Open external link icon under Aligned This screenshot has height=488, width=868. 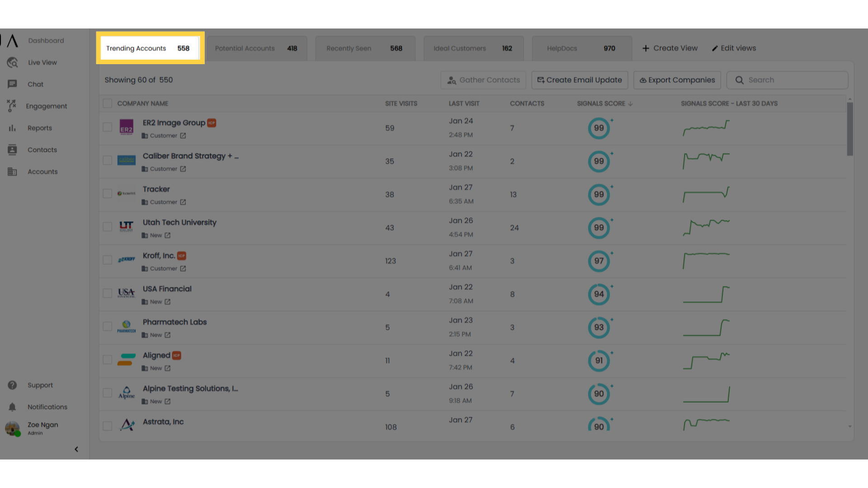click(168, 368)
